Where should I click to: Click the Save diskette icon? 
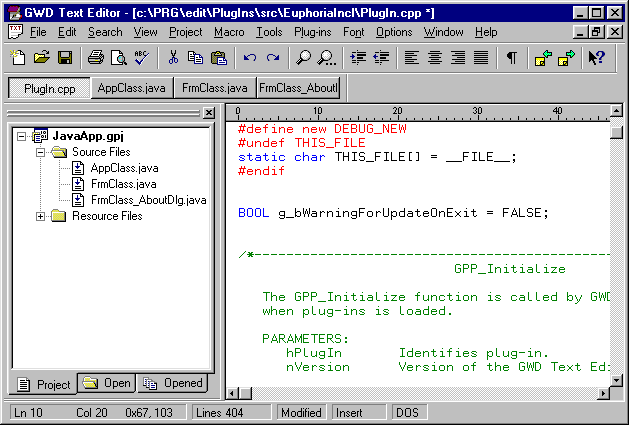64,58
